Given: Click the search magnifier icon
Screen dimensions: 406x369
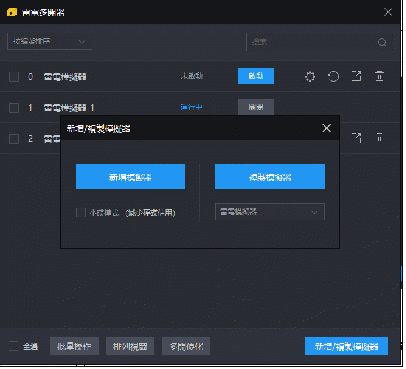Looking at the screenshot, I should click(x=382, y=42).
